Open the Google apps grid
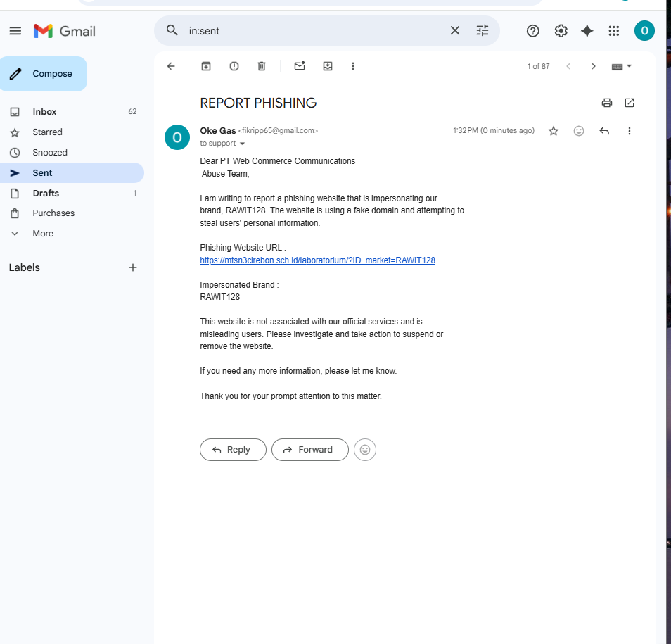 point(614,31)
